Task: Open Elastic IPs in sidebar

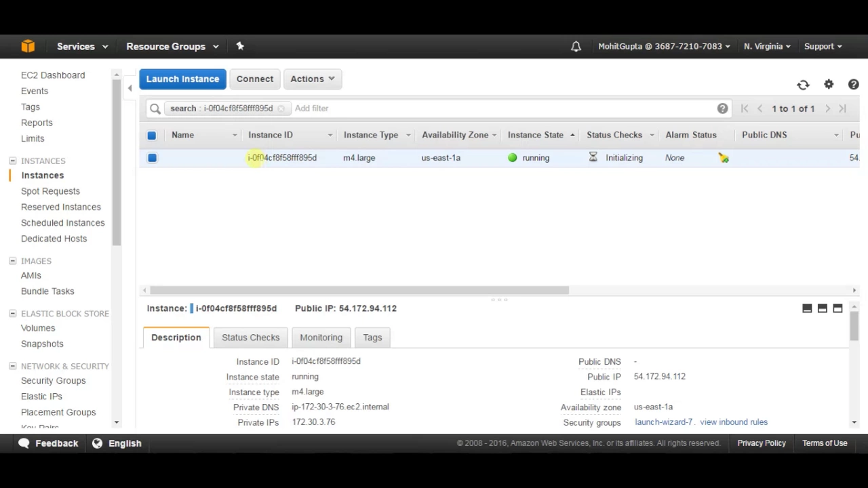Action: (41, 396)
